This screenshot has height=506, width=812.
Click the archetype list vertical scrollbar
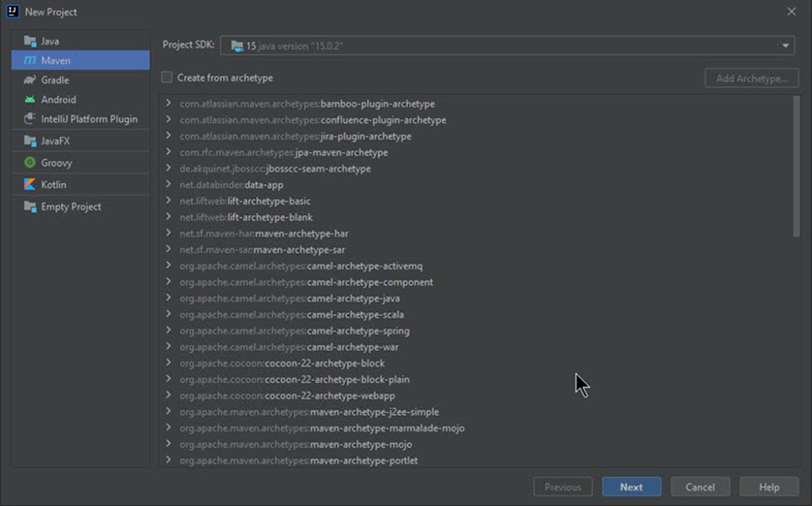(x=796, y=167)
